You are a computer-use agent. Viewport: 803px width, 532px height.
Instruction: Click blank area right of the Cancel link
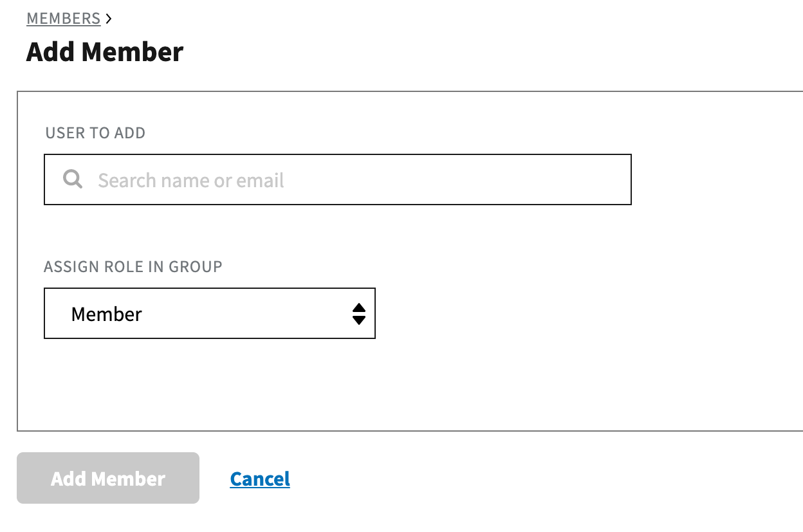515,479
